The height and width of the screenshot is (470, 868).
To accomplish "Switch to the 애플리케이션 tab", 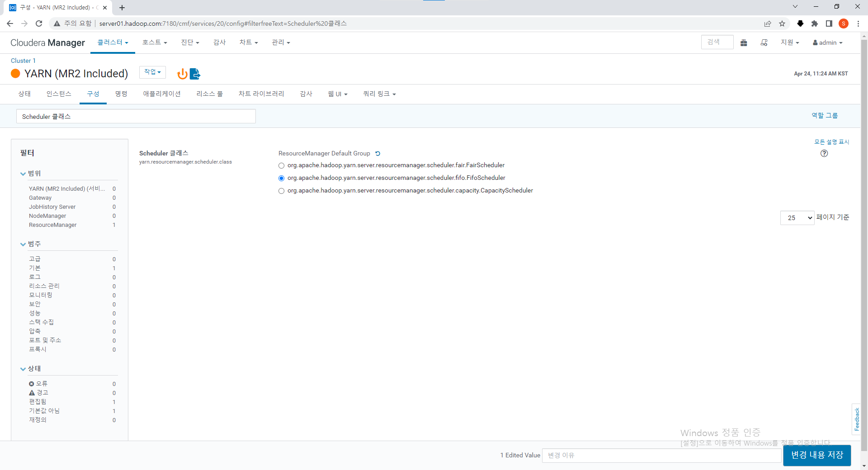I will (162, 94).
